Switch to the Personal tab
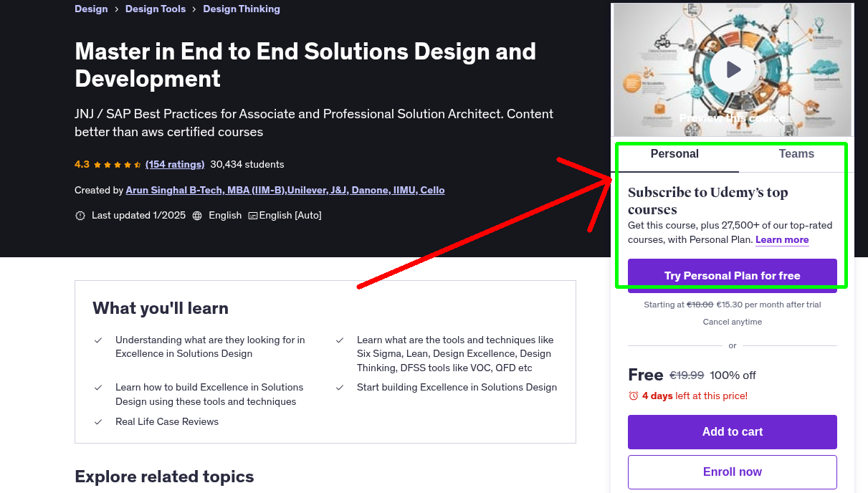 674,154
